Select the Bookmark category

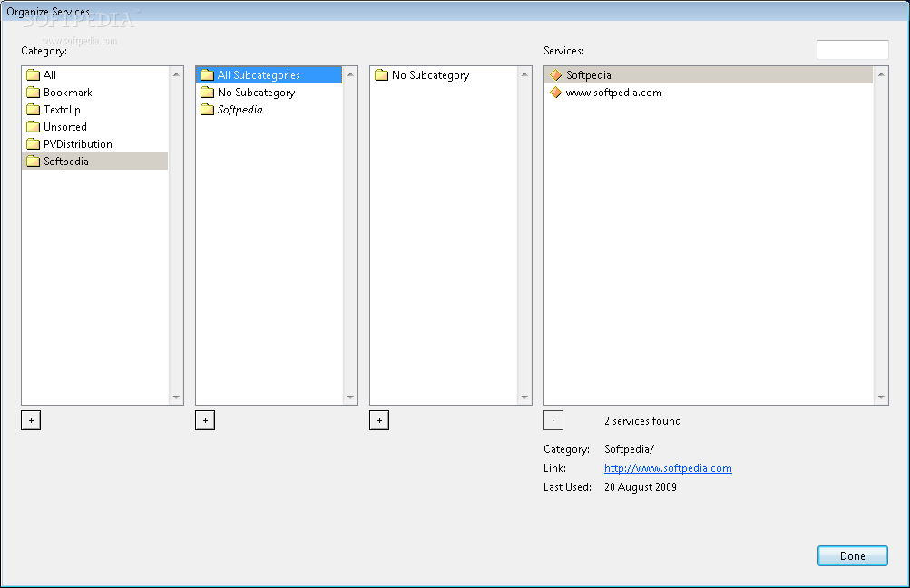click(x=94, y=93)
